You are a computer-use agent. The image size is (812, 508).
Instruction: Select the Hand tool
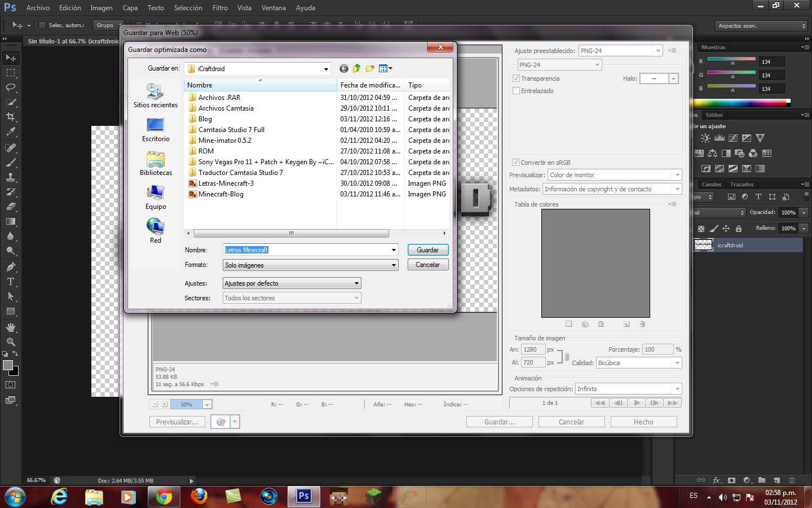click(x=11, y=327)
